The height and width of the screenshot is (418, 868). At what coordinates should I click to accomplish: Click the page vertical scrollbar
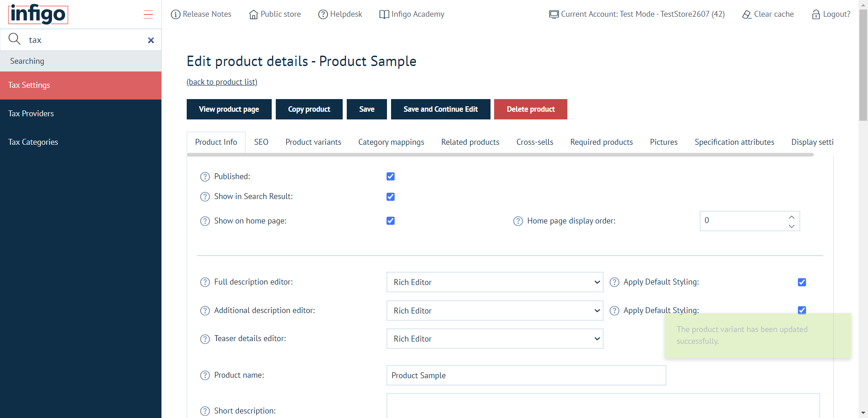point(863,66)
